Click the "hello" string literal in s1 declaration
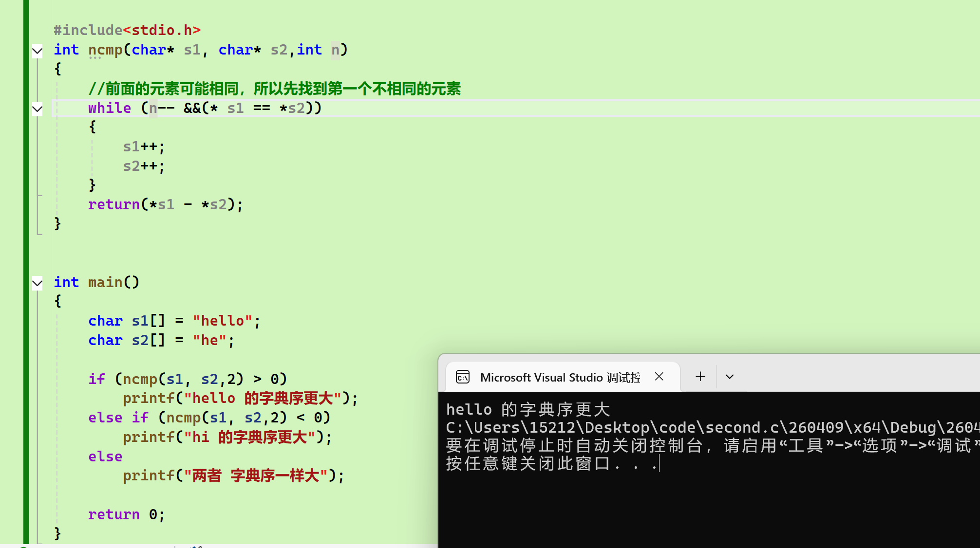This screenshot has width=980, height=548. [222, 321]
